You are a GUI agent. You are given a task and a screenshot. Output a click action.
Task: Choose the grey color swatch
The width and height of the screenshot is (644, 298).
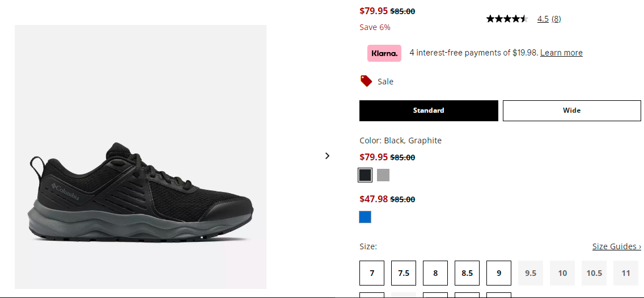pyautogui.click(x=383, y=175)
